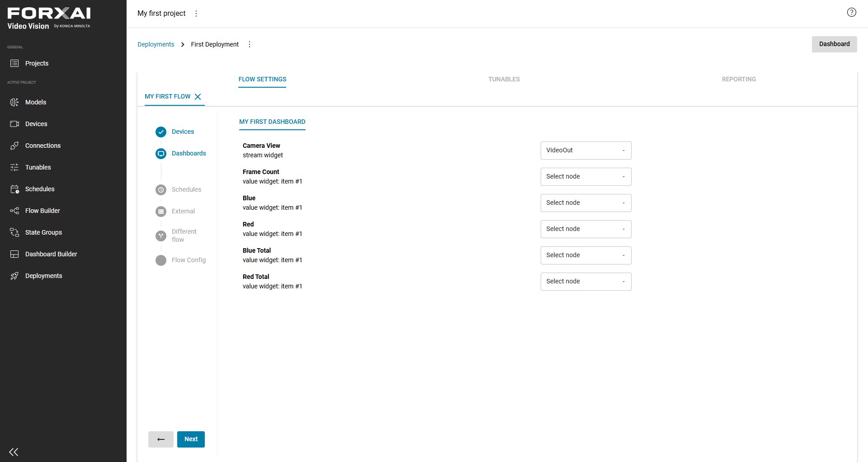This screenshot has width=868, height=462.
Task: Click the State Groups icon
Action: (14, 232)
